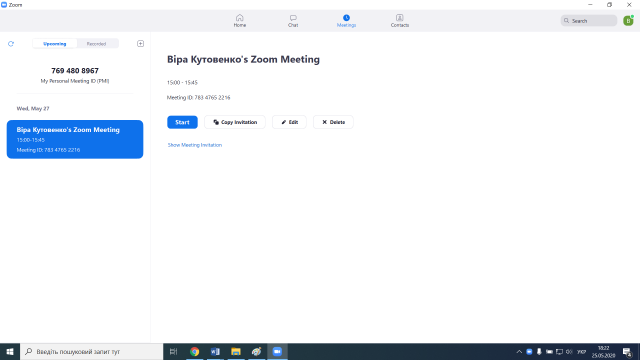
Task: Click the microphone tray icon
Action: (539, 351)
